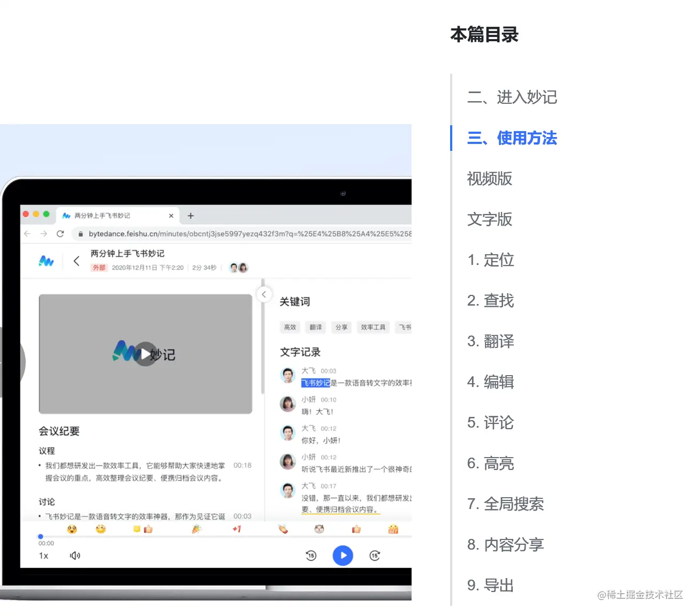
Task: Click the GET emoji reaction on timeline
Action: pos(393,529)
